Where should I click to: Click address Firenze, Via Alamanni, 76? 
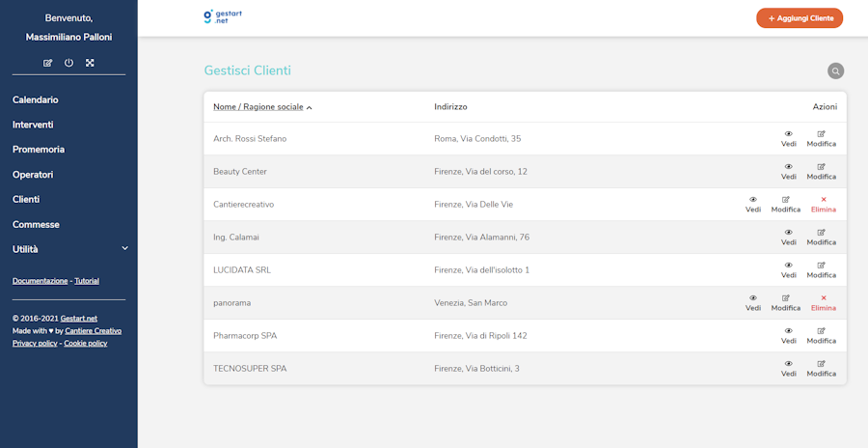point(481,238)
